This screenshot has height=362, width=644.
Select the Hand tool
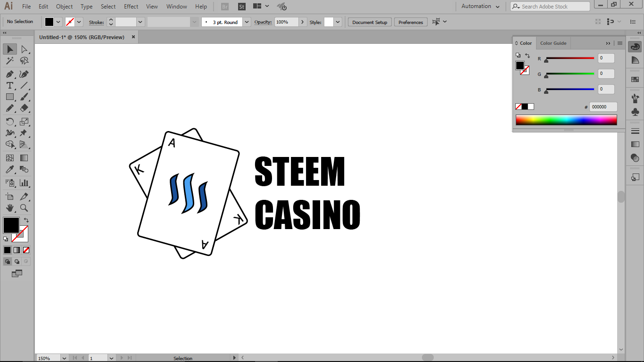pyautogui.click(x=10, y=208)
